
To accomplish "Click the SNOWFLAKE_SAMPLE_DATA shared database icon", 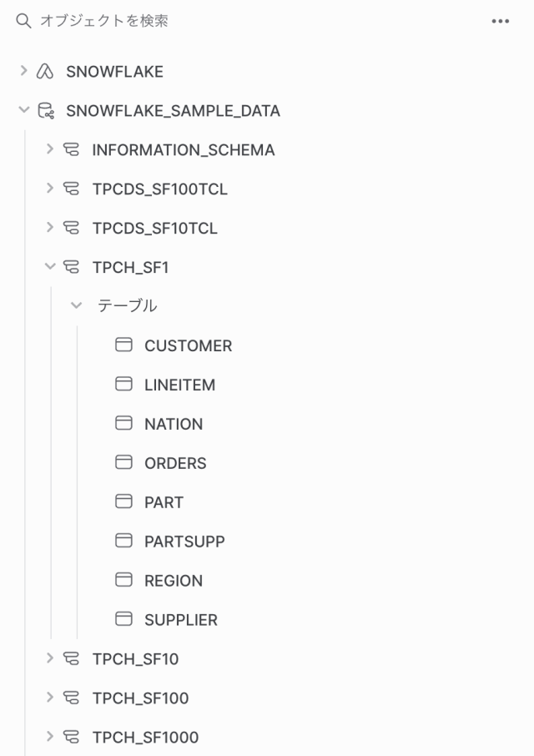I will 45,111.
